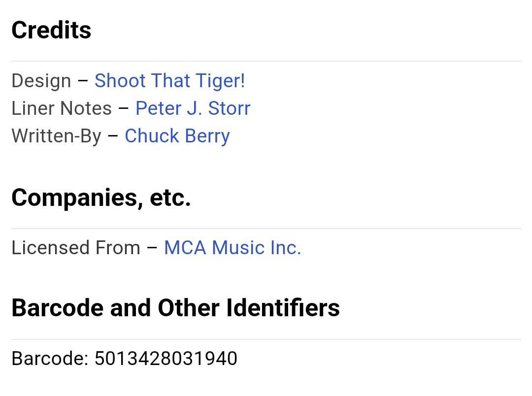Click the Barcode and Other Identifiers heading
The image size is (532, 396).
175,308
